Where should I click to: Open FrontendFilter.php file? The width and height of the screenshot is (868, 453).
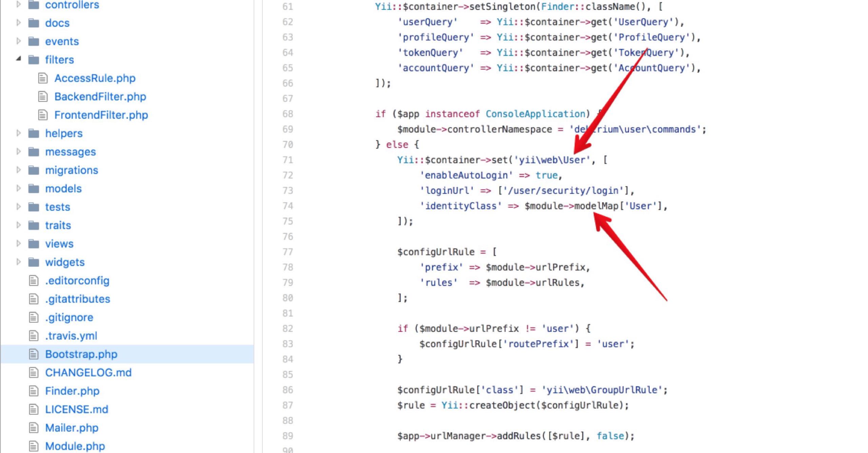coord(101,115)
